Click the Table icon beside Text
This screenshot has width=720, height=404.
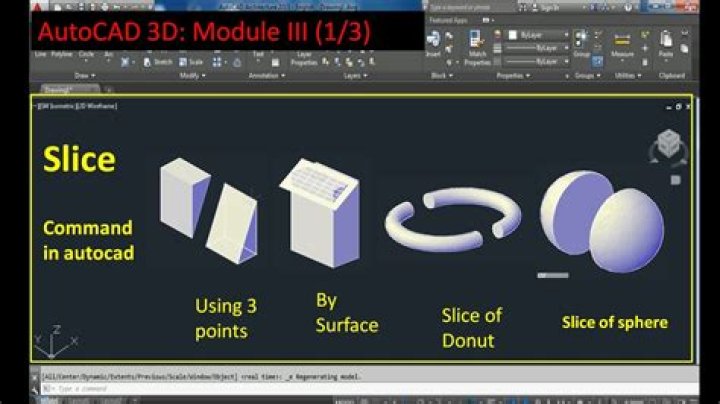pos(276,62)
